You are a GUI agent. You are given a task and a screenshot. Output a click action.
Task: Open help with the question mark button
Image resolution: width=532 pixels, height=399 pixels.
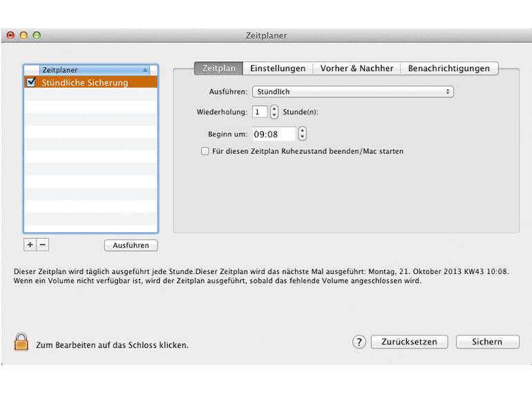coord(359,342)
